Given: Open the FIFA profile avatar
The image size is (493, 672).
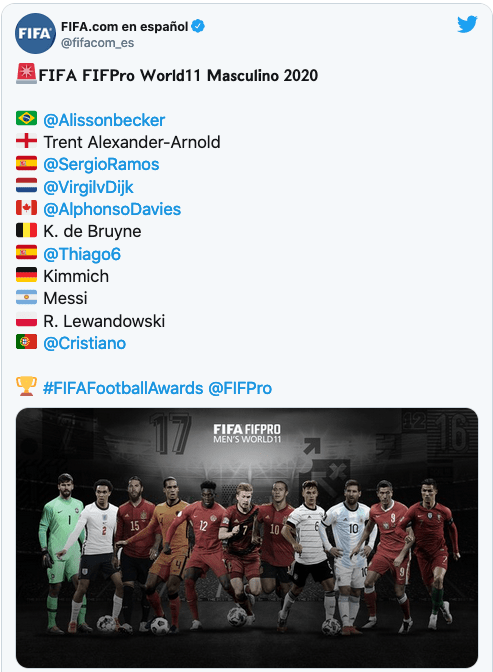Looking at the screenshot, I should point(36,33).
